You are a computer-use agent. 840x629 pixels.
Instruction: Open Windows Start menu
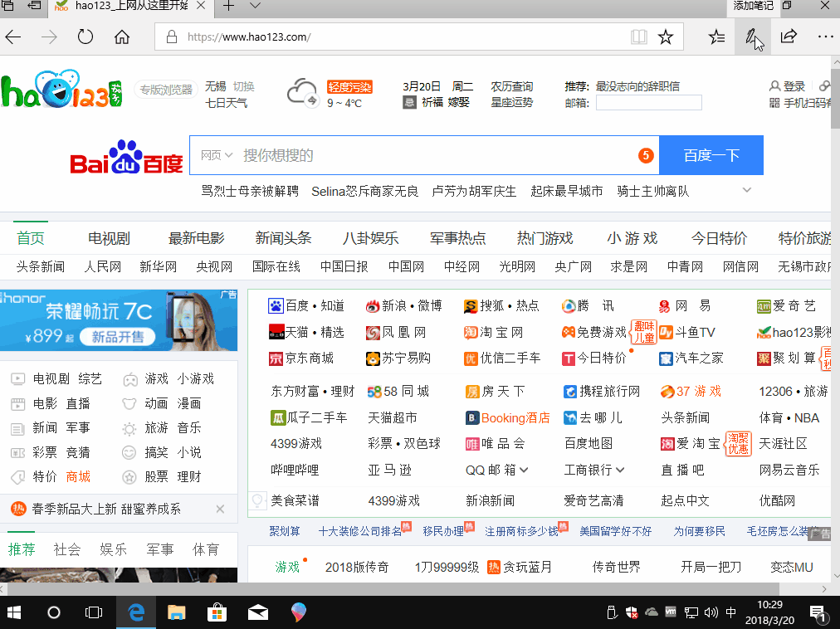[13, 612]
